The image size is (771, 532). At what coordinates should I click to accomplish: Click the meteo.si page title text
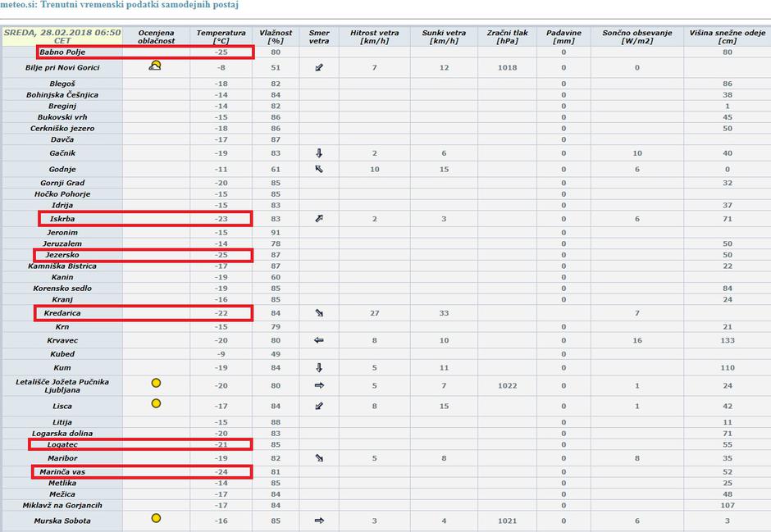[120, 7]
